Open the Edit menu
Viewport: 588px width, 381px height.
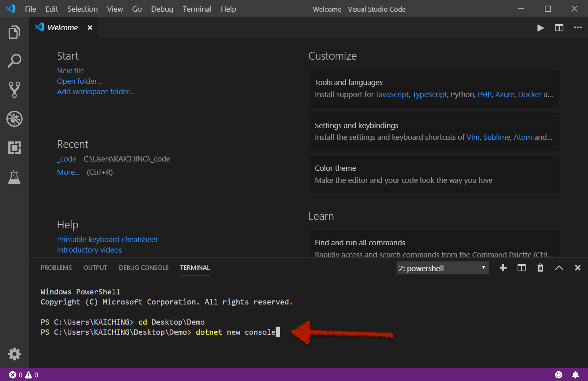(52, 9)
